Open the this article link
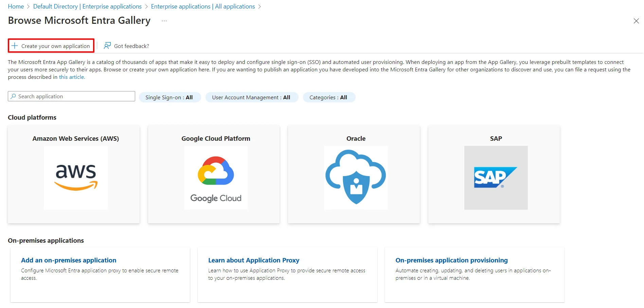The image size is (644, 308). 72,77
